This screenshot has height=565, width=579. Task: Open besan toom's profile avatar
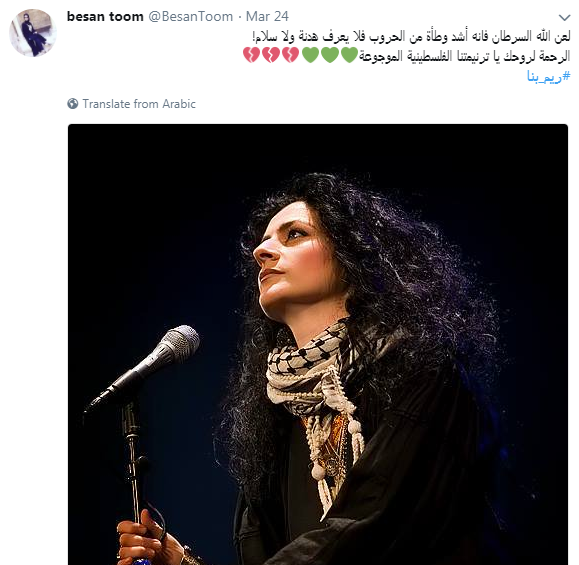click(x=33, y=33)
